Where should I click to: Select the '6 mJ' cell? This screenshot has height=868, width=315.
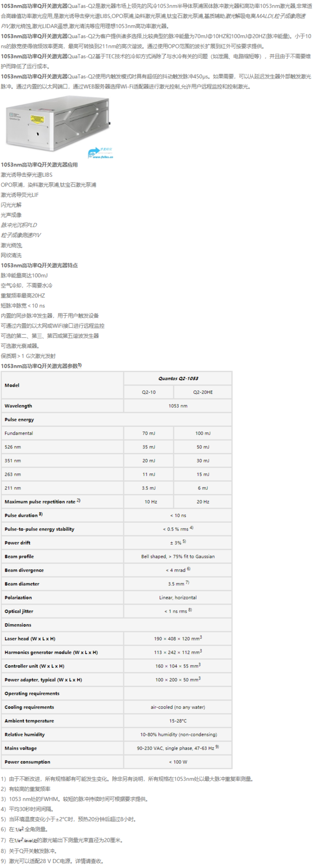coord(203,488)
